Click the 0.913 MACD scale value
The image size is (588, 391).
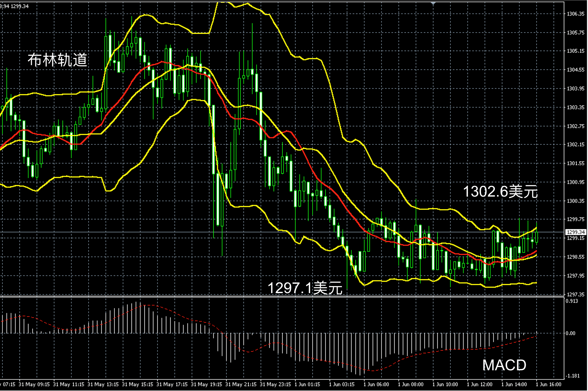(x=572, y=301)
